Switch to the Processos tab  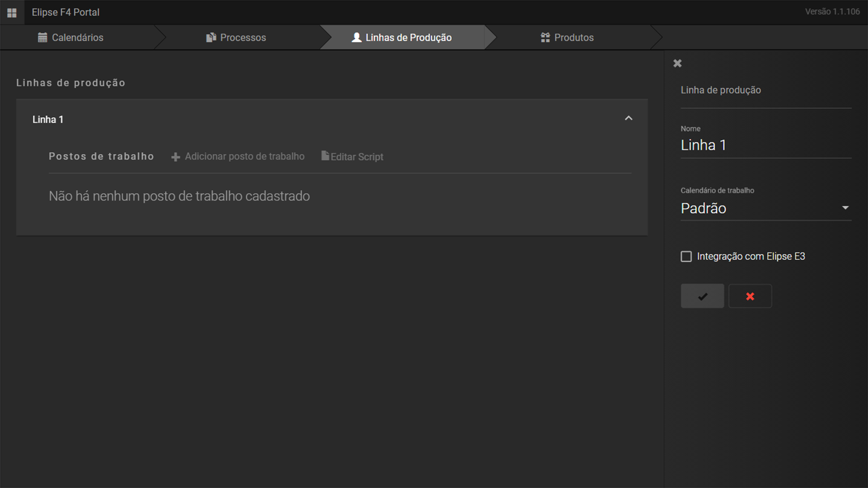click(243, 37)
